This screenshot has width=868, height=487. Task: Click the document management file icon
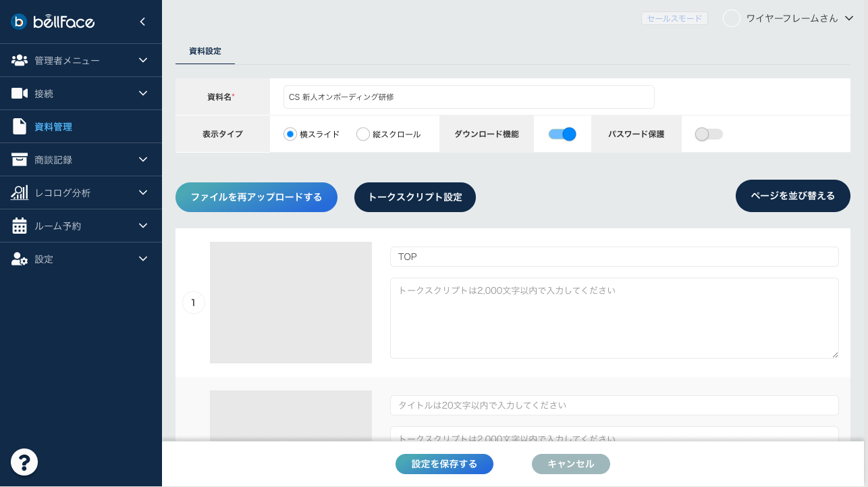tap(20, 126)
